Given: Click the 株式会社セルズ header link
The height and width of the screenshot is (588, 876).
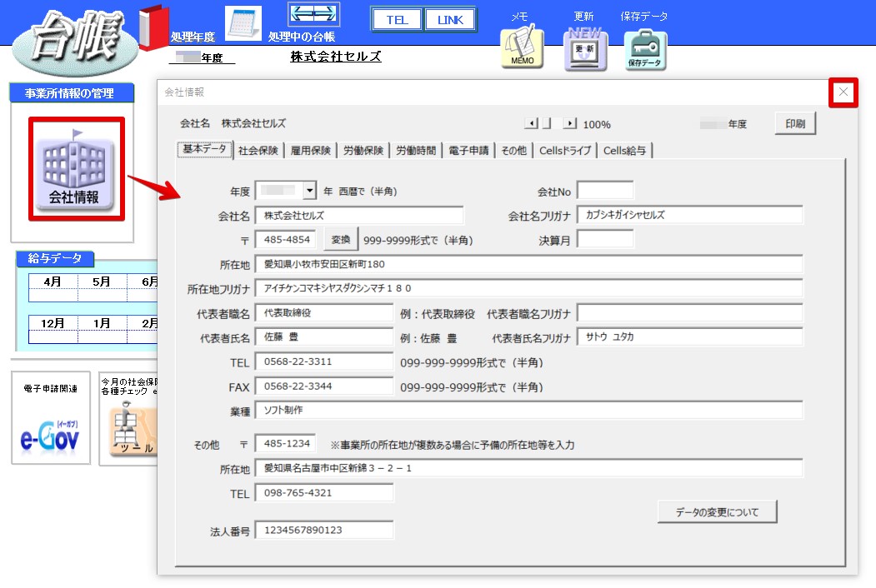Looking at the screenshot, I should (x=336, y=57).
